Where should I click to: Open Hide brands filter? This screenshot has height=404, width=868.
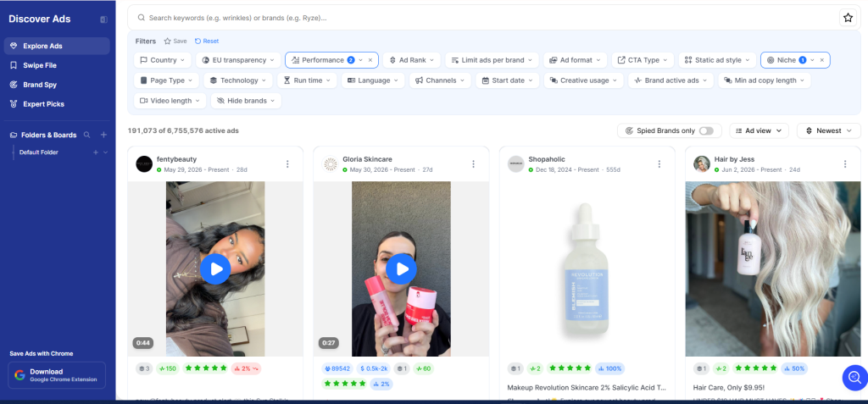246,101
